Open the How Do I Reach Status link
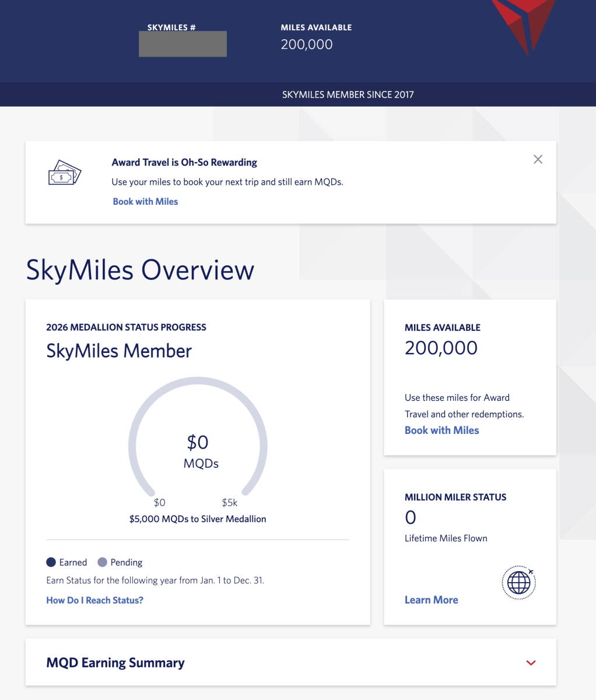The height and width of the screenshot is (700, 596). [94, 600]
